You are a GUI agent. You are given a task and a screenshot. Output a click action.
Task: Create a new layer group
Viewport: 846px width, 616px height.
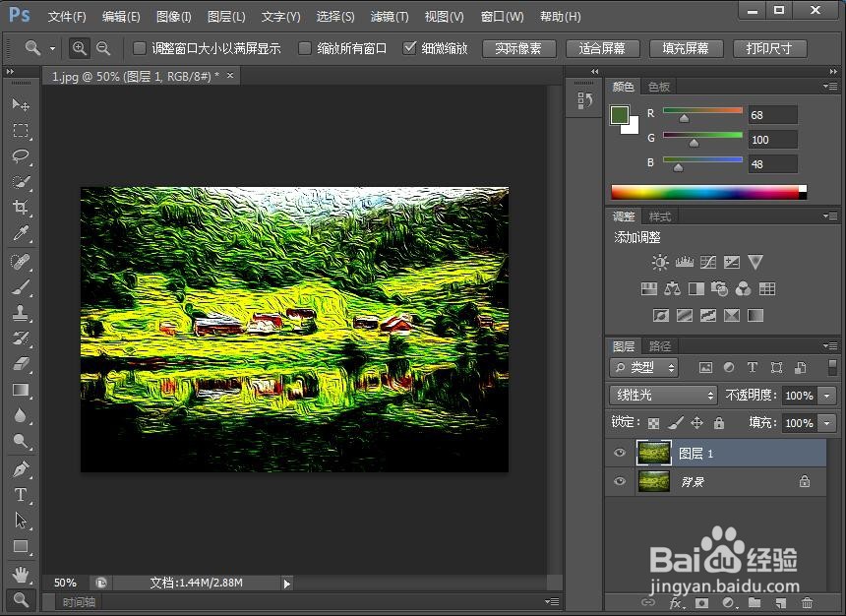755,602
